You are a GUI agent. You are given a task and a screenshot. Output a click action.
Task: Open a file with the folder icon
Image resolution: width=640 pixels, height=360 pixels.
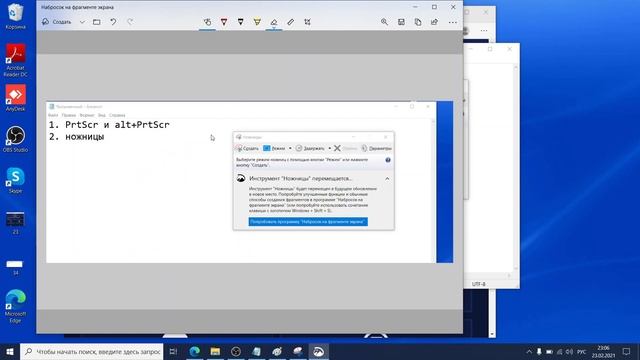[97, 22]
